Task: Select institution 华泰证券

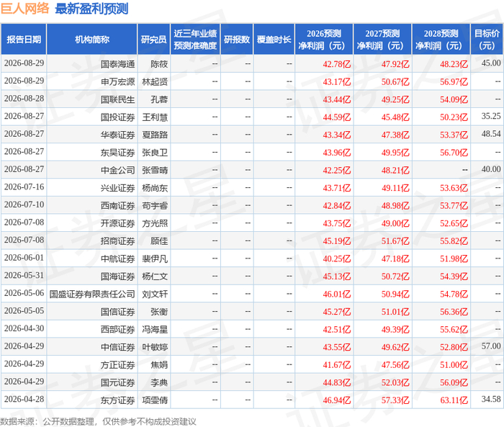Action: [x=117, y=135]
